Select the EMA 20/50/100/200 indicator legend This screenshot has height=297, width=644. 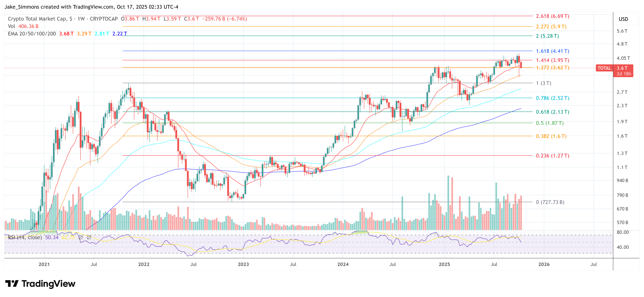coord(32,34)
